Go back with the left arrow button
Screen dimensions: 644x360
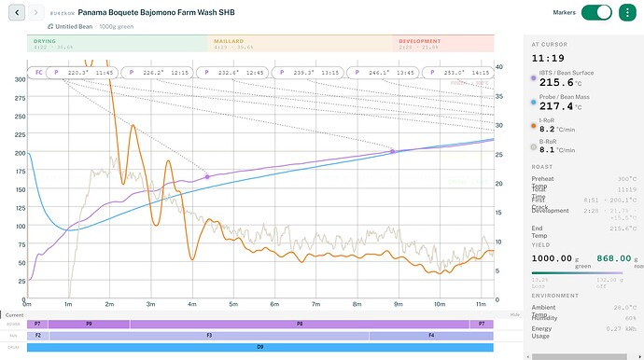pyautogui.click(x=17, y=12)
